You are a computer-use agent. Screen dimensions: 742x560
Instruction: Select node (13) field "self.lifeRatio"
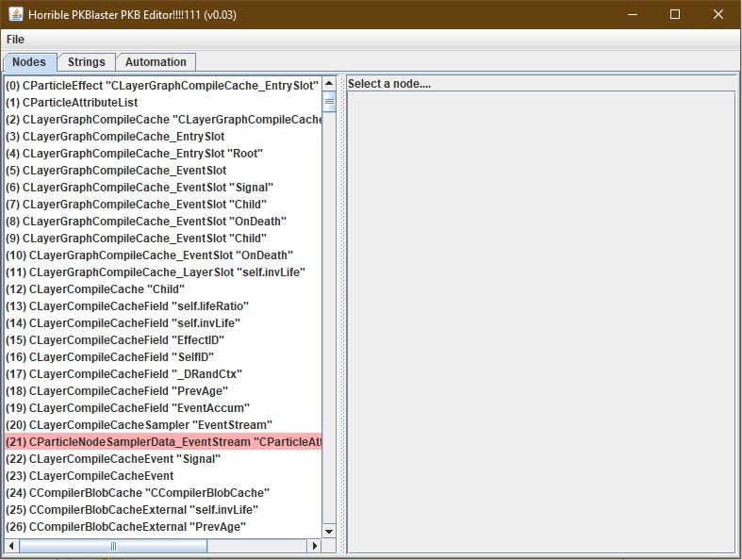[x=163, y=306]
